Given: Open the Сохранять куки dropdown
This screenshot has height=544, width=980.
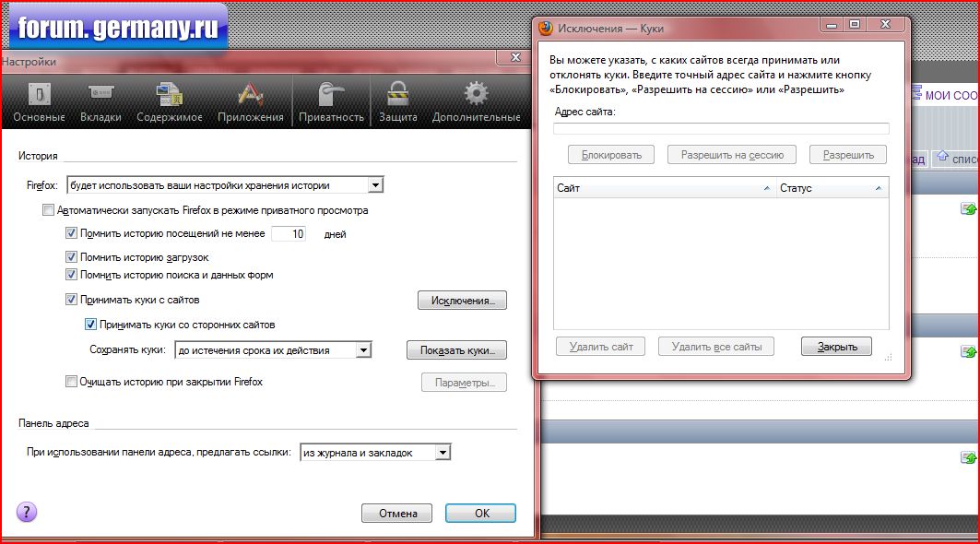Looking at the screenshot, I should point(363,350).
